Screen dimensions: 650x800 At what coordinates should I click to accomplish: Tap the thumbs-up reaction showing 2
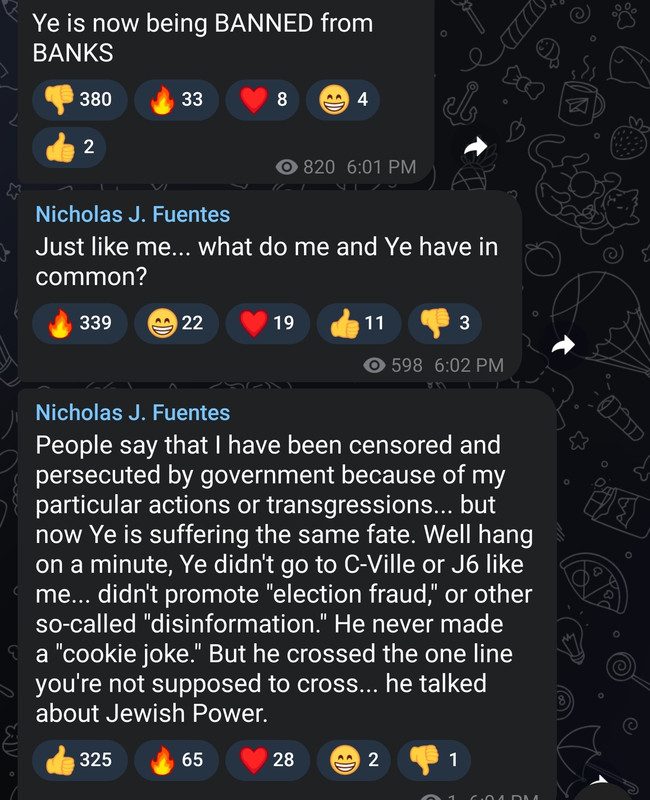point(70,148)
